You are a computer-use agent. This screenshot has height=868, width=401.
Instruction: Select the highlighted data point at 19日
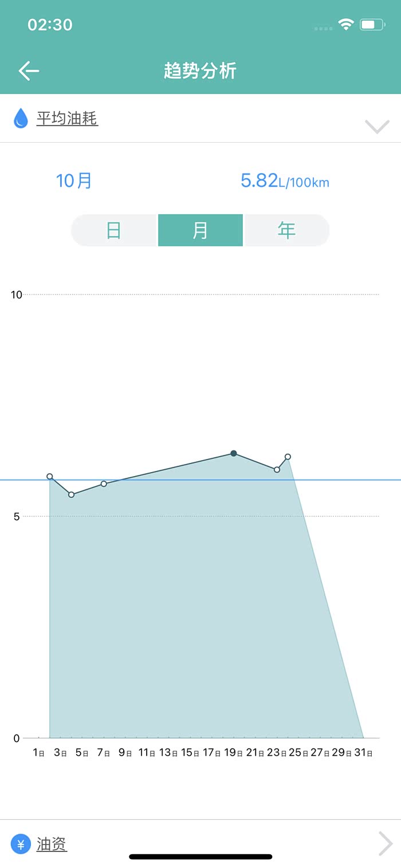[234, 453]
